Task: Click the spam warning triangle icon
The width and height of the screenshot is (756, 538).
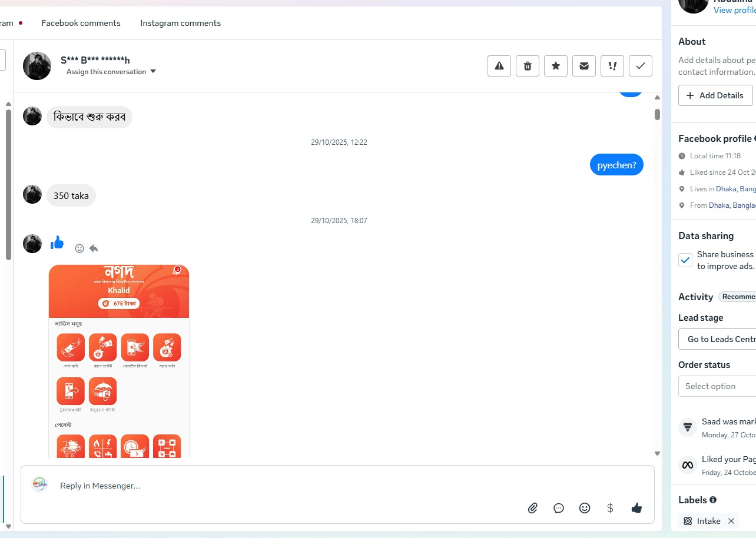Action: (x=499, y=66)
